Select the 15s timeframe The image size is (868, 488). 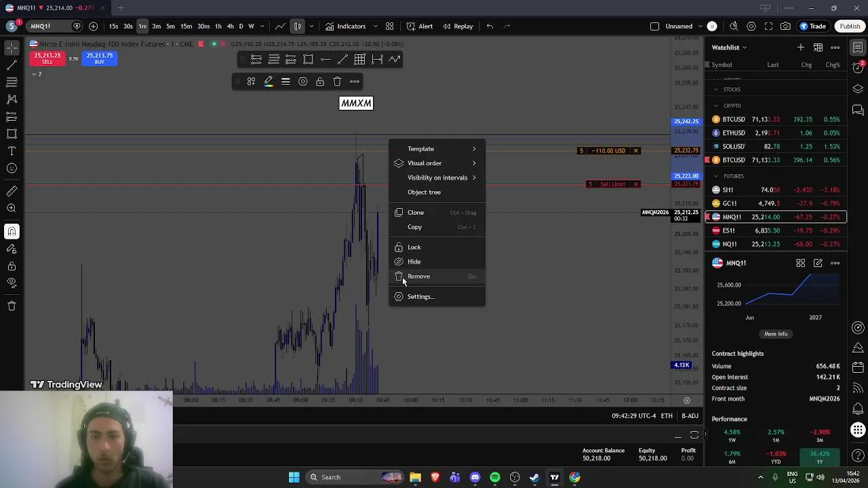[113, 26]
